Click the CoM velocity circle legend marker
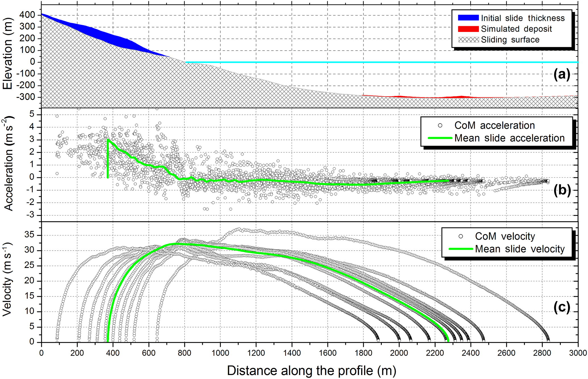588x379 pixels. point(461,236)
